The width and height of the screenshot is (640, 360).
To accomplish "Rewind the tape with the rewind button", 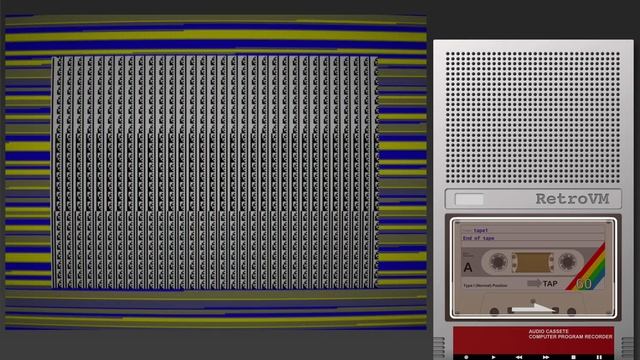I will tap(519, 357).
